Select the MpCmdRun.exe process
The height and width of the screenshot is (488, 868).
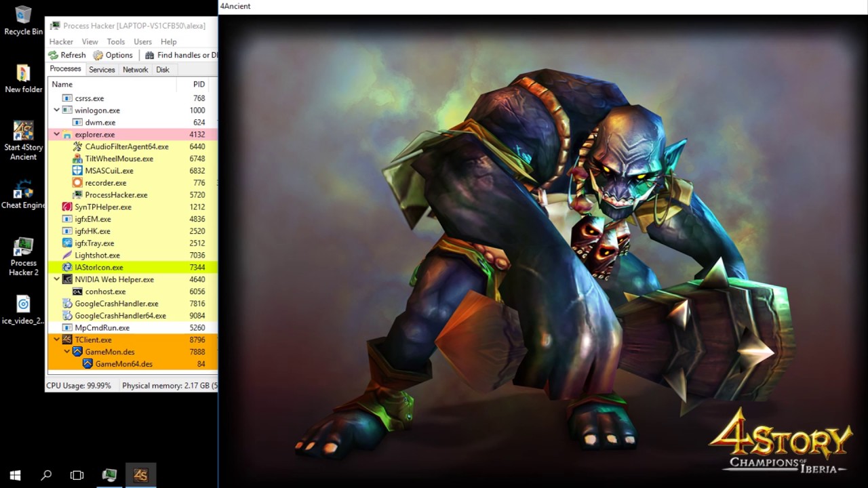[x=133, y=327]
